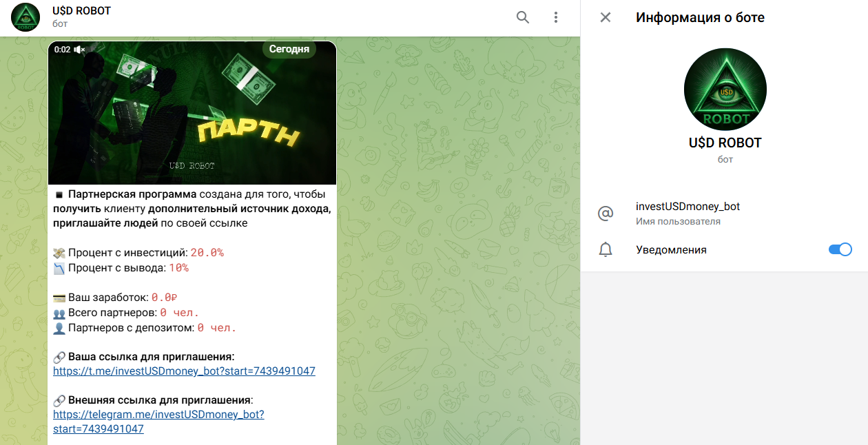Play the partner program video preview
This screenshot has height=445, width=868.
click(192, 114)
